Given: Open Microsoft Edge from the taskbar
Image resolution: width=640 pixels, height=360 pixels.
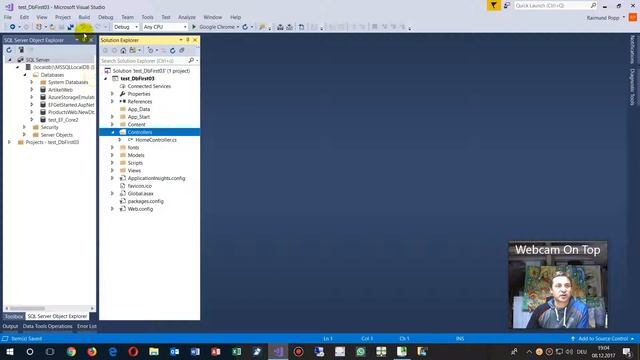Looking at the screenshot, I should tap(113, 351).
